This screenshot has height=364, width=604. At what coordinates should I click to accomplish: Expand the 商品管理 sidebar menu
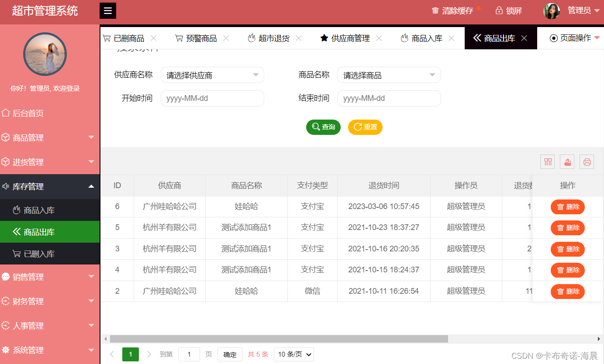(x=50, y=137)
